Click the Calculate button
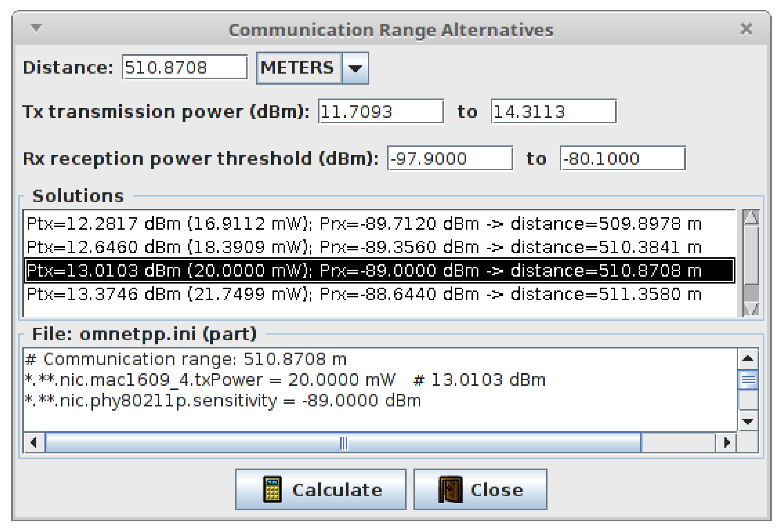784x532 pixels. (x=320, y=489)
